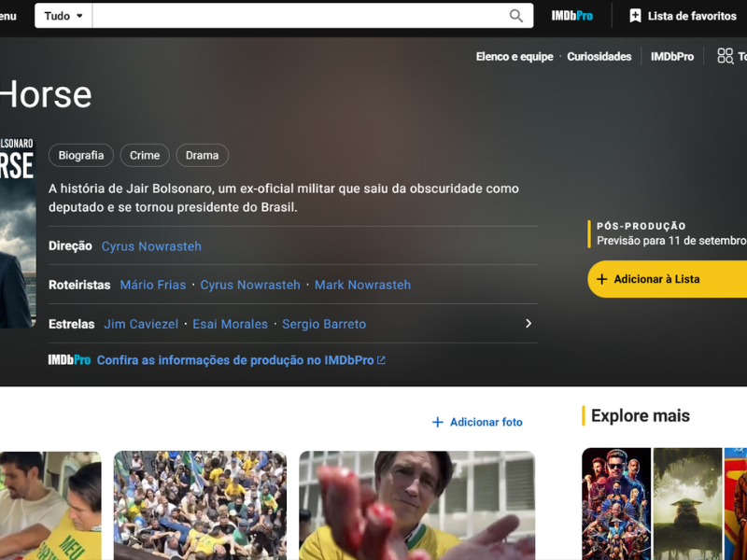The image size is (747, 560).
Task: Click IMDbPro logo in production info row
Action: (x=69, y=360)
